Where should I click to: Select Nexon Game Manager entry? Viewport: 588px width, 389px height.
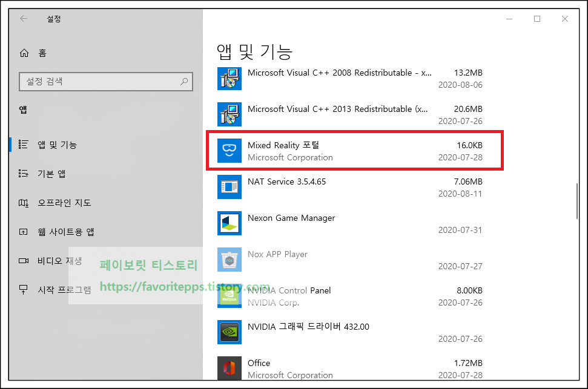coord(291,218)
